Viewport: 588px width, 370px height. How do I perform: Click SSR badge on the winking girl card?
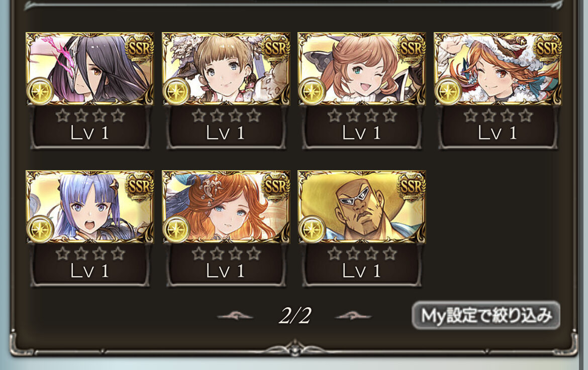[x=412, y=48]
